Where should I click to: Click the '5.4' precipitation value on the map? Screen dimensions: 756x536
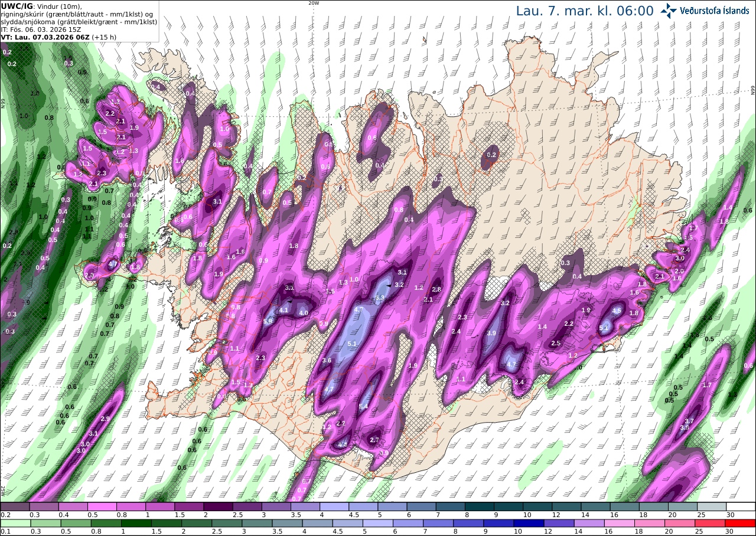[363, 407]
